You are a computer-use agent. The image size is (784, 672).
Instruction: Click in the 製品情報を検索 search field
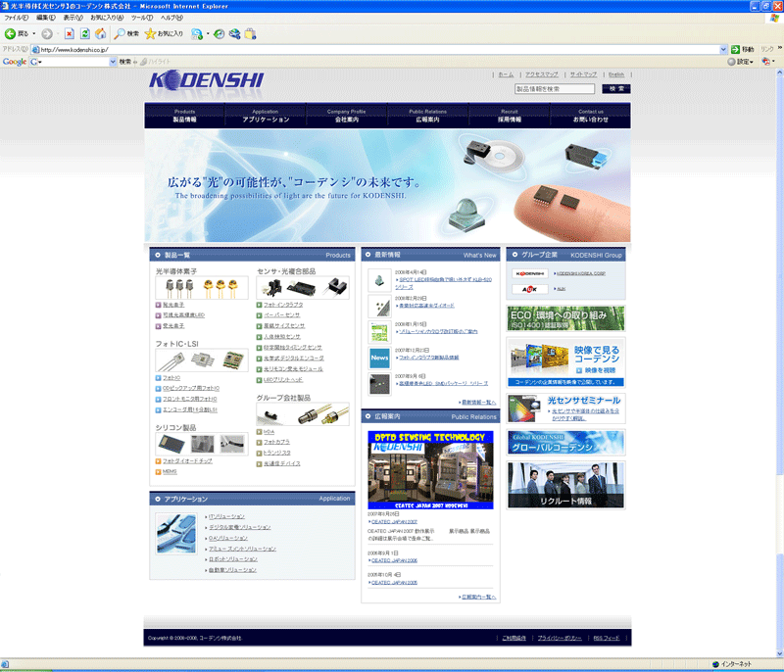pyautogui.click(x=555, y=89)
